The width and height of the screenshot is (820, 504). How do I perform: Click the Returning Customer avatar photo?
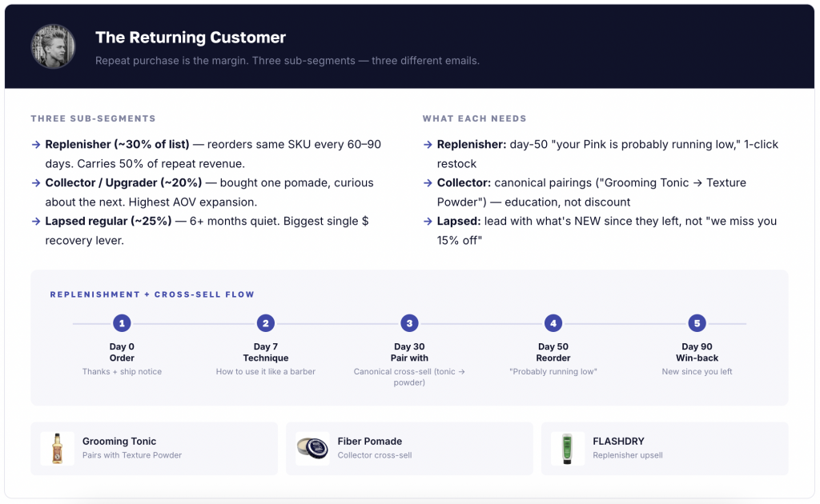[53, 46]
